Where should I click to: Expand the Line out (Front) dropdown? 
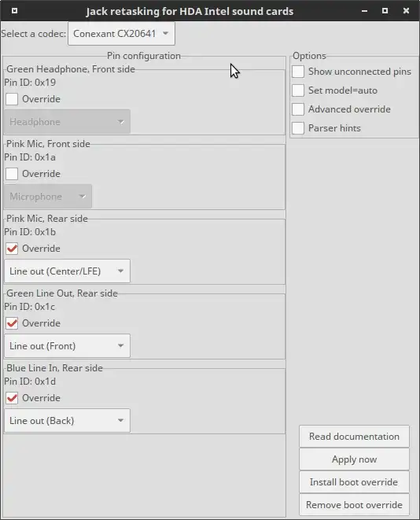click(x=67, y=346)
